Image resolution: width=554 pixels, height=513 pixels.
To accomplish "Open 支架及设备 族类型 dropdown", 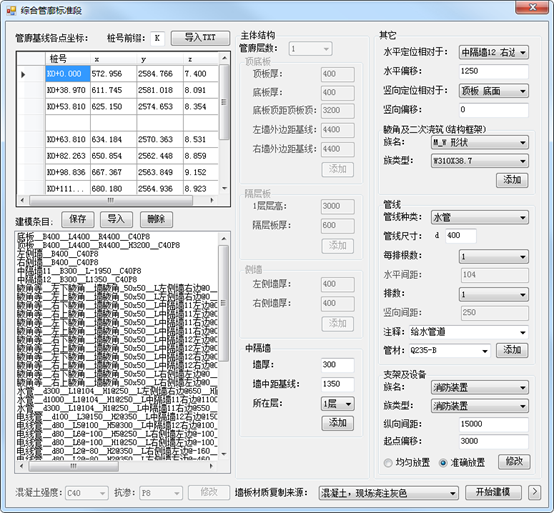I will [480, 406].
